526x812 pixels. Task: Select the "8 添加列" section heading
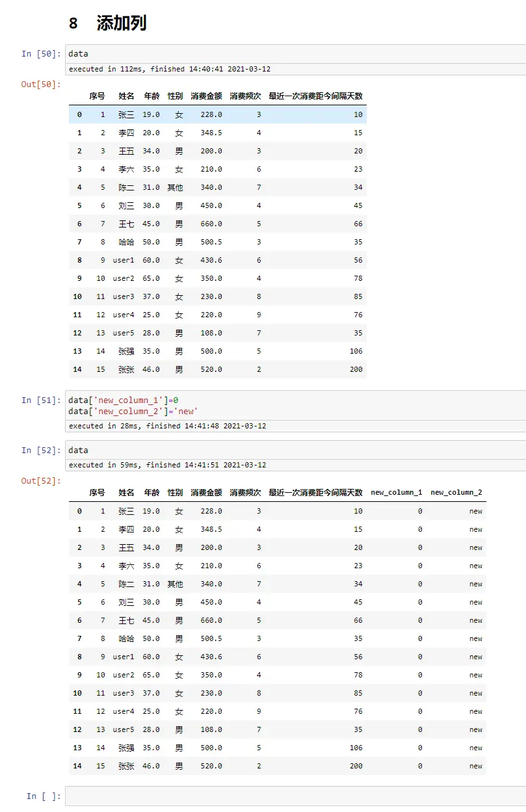click(107, 23)
